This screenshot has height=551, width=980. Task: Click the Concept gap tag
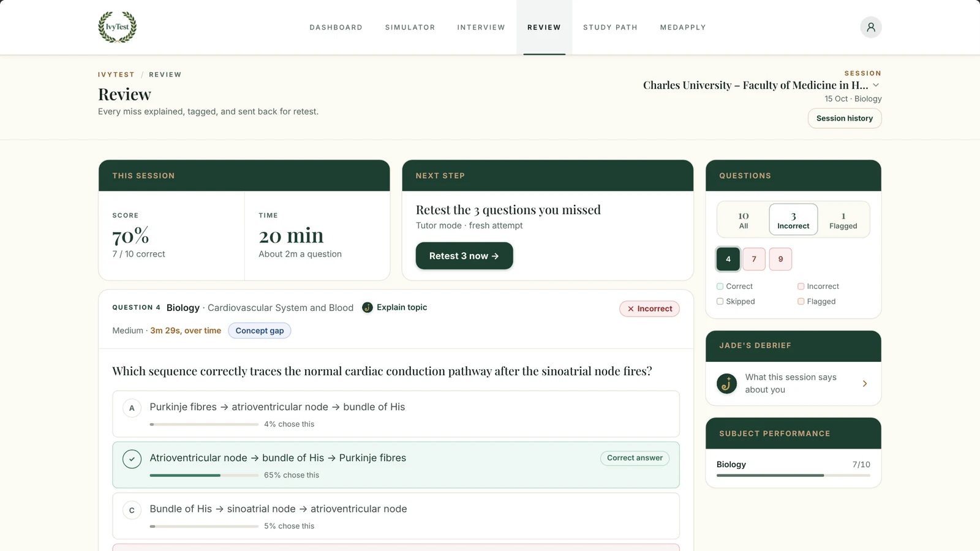(260, 331)
